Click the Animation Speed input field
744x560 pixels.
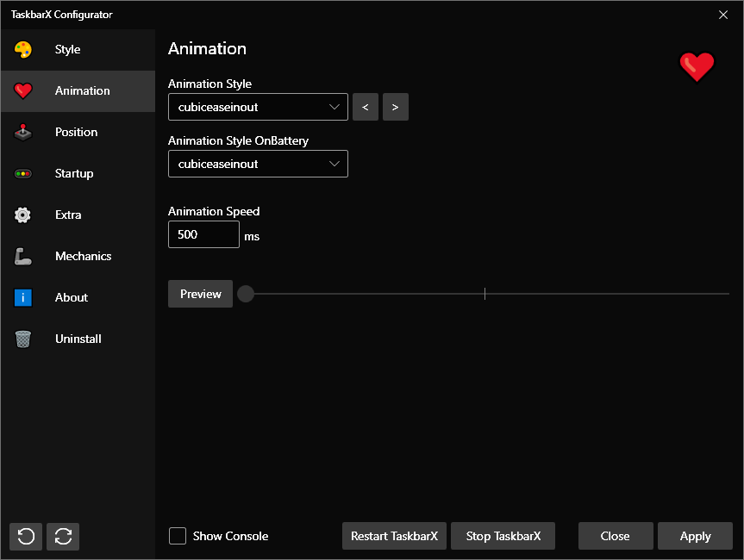point(203,234)
